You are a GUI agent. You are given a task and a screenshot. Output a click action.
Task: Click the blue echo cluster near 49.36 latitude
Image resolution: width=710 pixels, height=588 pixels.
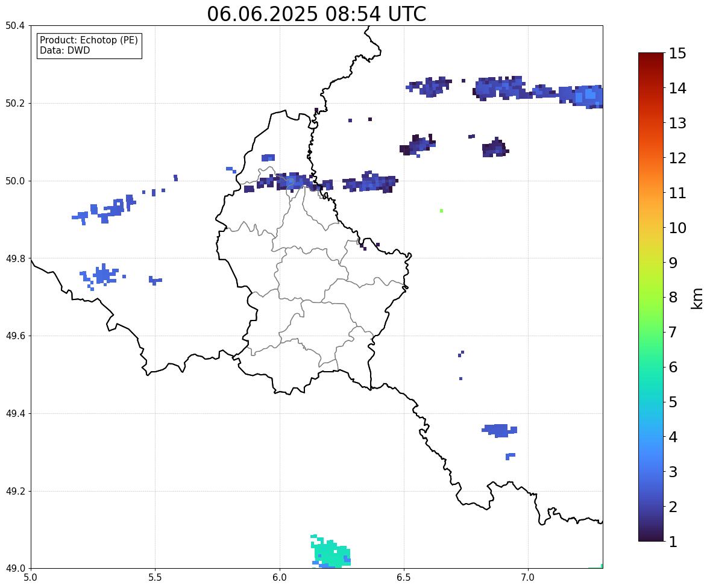(x=500, y=431)
